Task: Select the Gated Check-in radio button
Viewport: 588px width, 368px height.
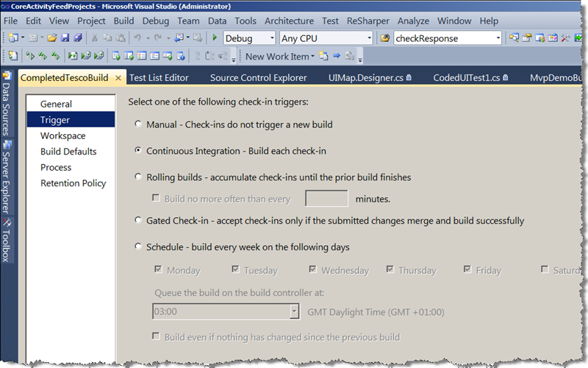Action: (138, 220)
